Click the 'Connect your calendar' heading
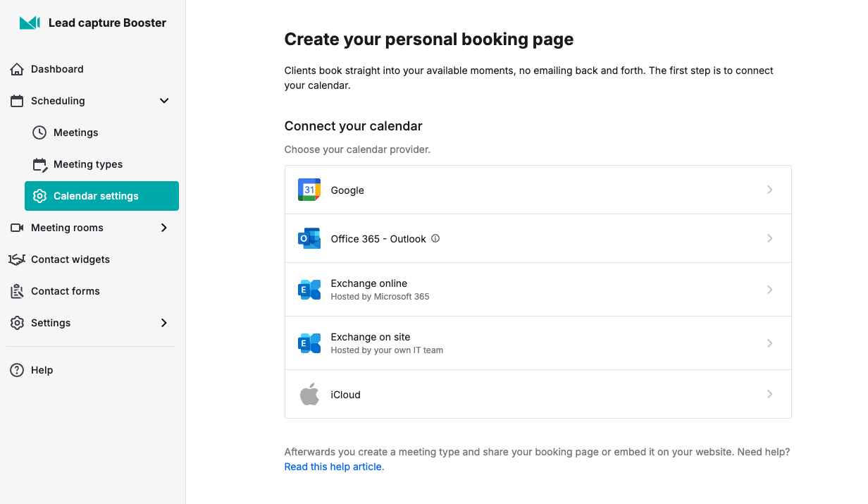Image resolution: width=868 pixels, height=504 pixels. 354,126
